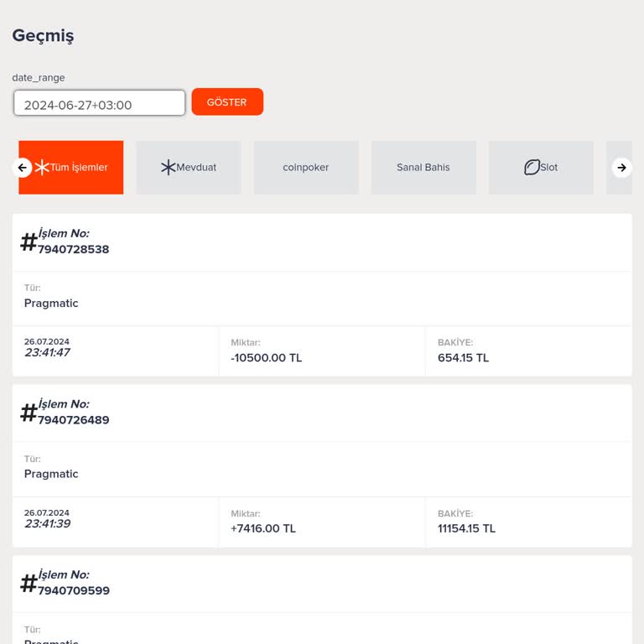Click transaction number 7940728538
The image size is (644, 644).
pos(74,249)
